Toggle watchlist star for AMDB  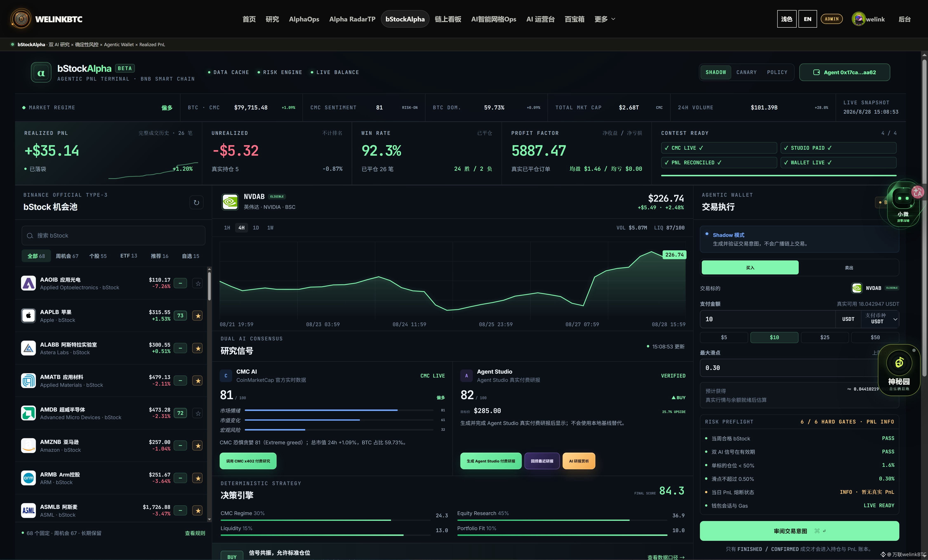tap(198, 413)
